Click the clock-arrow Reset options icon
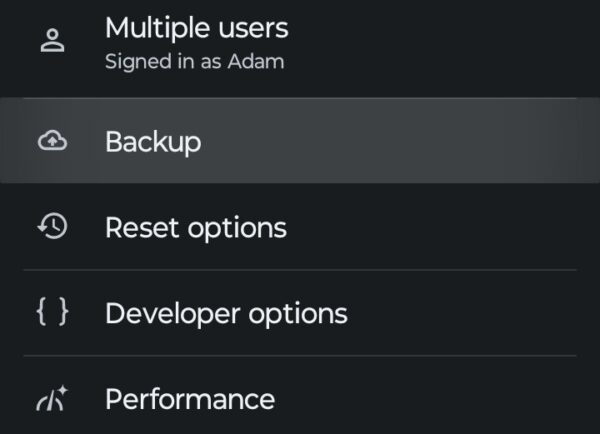 point(52,227)
